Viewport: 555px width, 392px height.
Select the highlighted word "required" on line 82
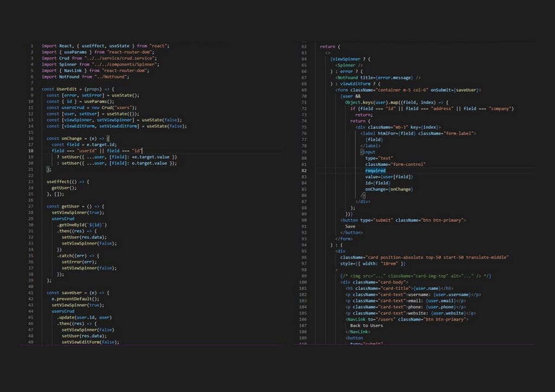pos(375,170)
